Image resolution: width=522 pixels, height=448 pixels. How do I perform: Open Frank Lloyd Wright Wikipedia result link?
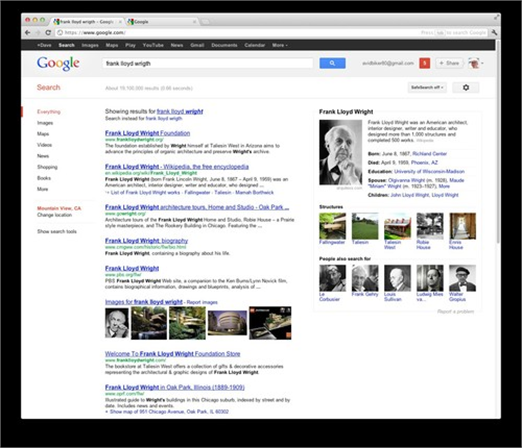[177, 167]
